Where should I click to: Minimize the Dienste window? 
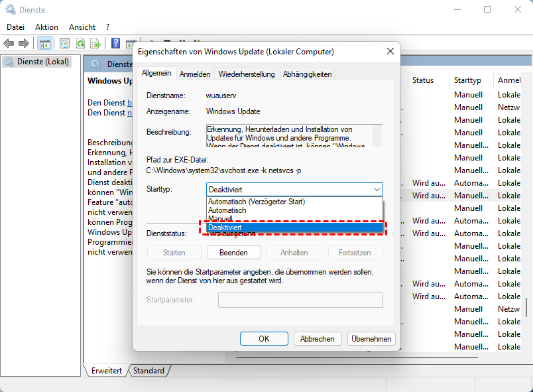point(457,9)
